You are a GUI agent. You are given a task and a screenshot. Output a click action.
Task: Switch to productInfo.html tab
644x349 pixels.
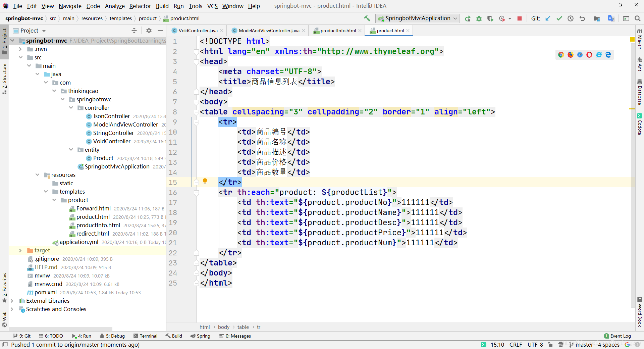pyautogui.click(x=338, y=31)
